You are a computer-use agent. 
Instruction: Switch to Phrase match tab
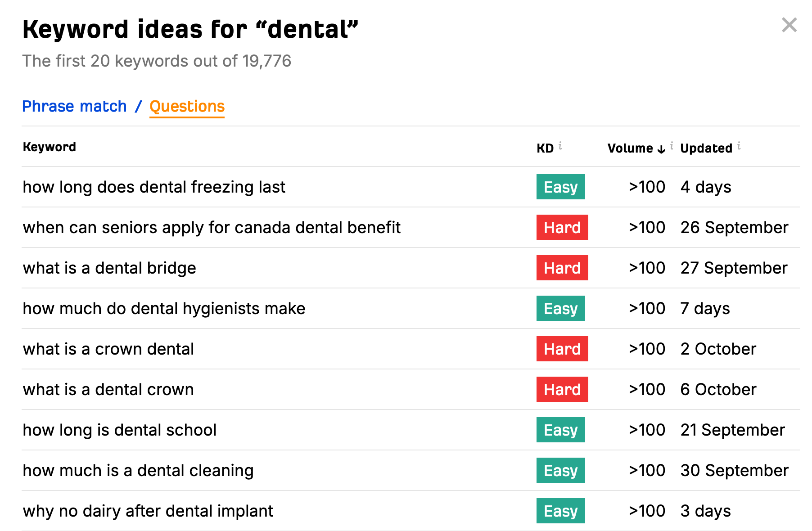click(x=74, y=106)
